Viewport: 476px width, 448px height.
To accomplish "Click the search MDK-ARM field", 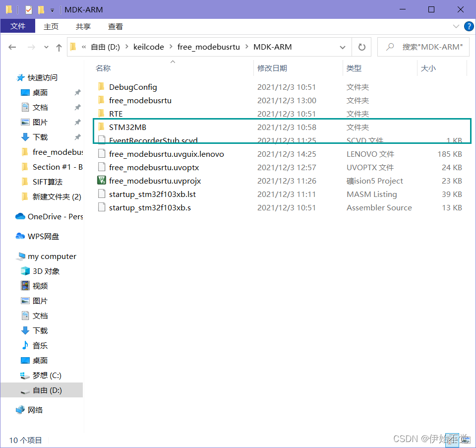I will click(423, 47).
